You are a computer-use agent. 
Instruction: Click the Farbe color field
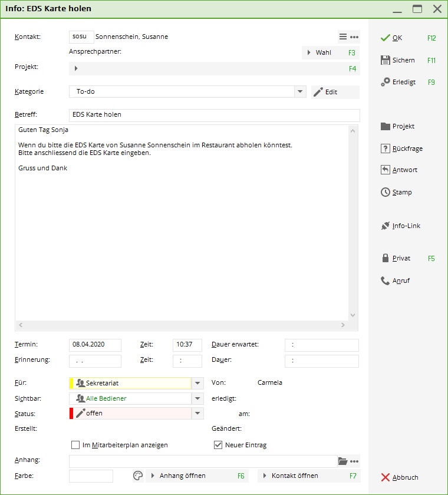(91, 476)
